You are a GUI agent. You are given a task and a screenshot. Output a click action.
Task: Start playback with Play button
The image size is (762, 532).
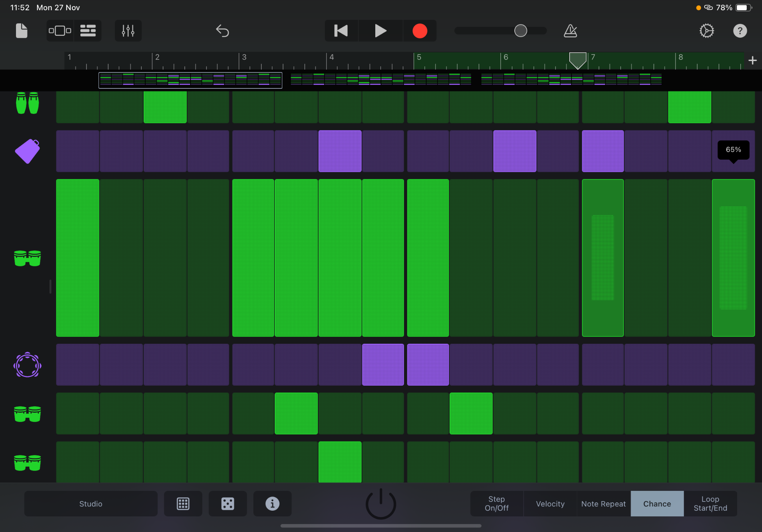(x=380, y=30)
